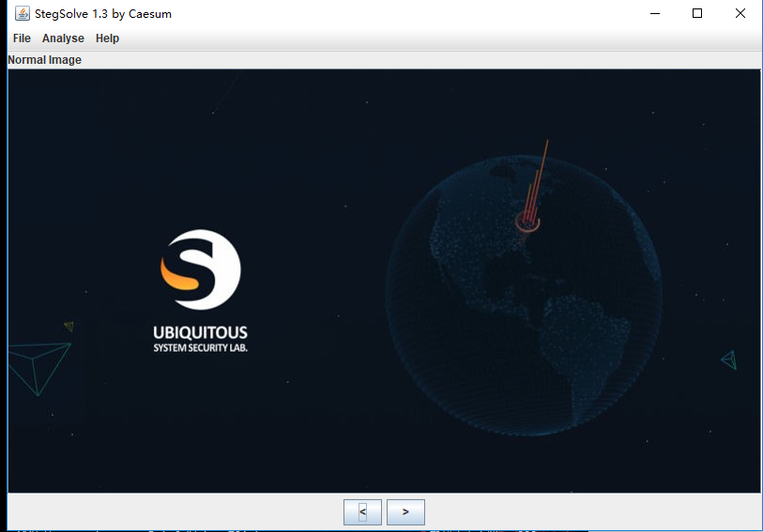The image size is (763, 532).
Task: Click the "SYSTEM SECURITY LAB." caption
Action: [200, 348]
